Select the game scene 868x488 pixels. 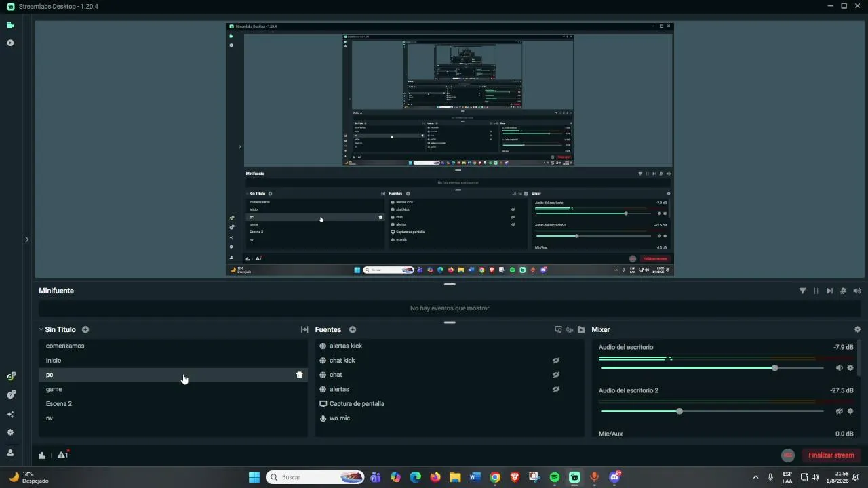(x=173, y=390)
